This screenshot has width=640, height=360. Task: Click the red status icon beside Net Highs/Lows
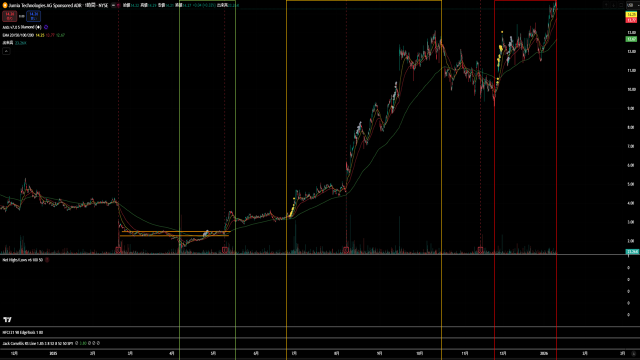(x=47, y=260)
